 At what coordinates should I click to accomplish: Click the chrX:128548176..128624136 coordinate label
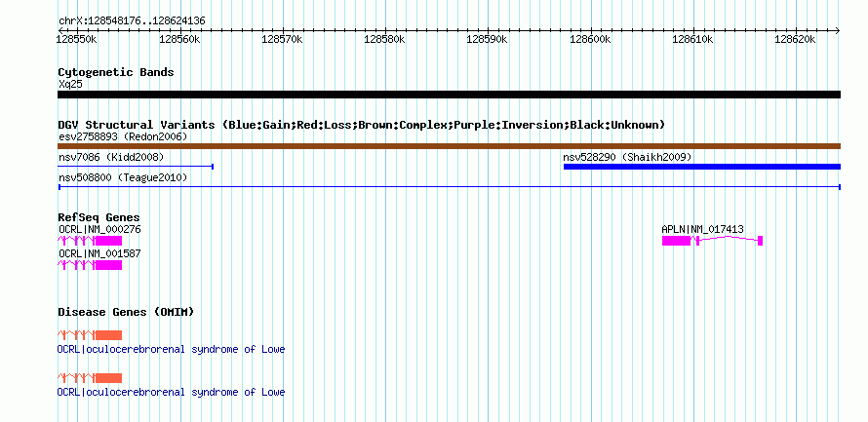tap(132, 21)
